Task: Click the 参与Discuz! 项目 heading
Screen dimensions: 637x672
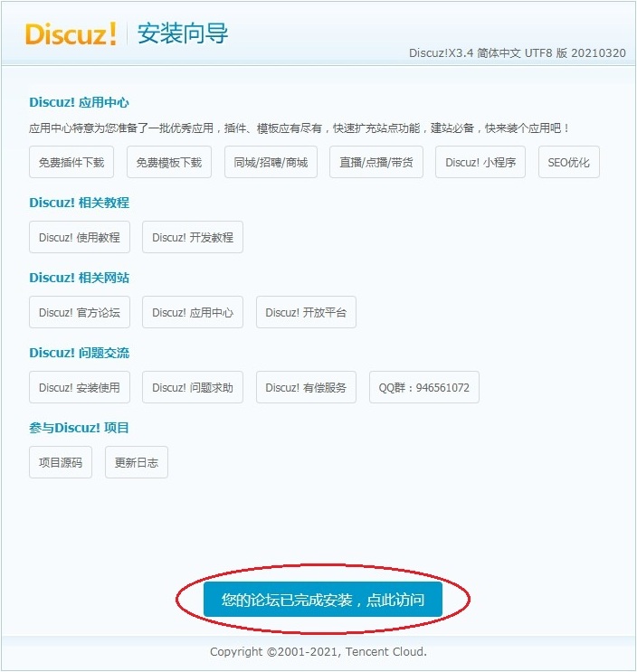Action: (x=79, y=428)
